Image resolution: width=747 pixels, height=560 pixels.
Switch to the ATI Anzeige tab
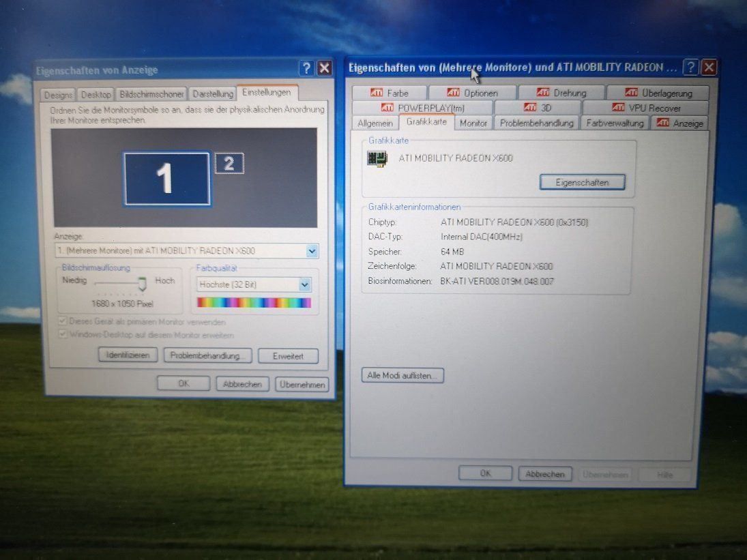680,123
